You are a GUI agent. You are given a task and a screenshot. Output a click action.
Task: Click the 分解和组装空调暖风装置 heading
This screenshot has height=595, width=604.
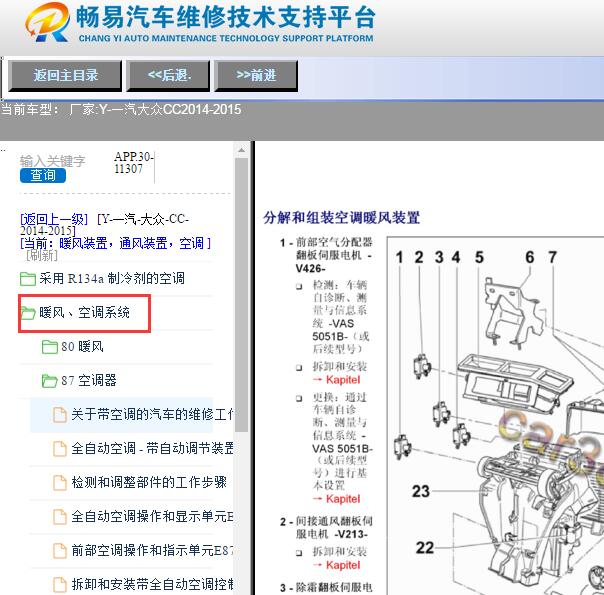[x=341, y=218]
